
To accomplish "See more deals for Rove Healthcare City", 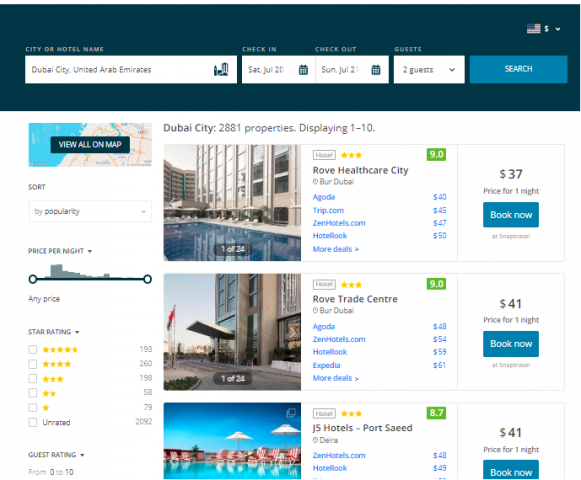I will 336,249.
